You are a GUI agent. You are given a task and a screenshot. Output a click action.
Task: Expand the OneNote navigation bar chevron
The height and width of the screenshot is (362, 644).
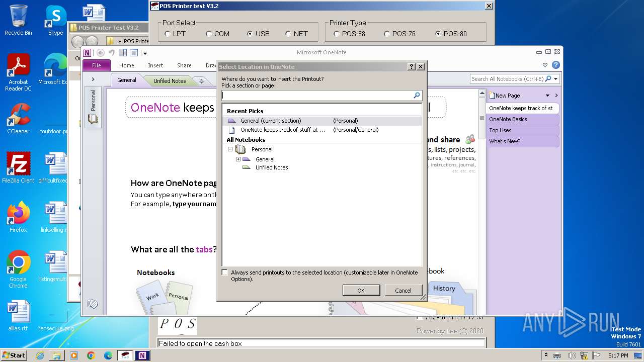[93, 79]
